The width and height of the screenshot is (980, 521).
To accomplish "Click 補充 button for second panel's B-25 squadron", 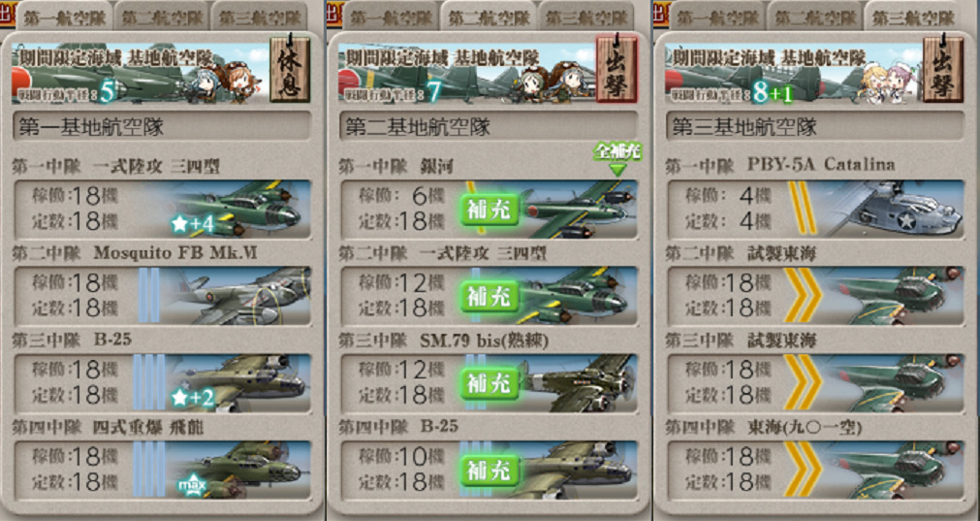I will pos(490,471).
